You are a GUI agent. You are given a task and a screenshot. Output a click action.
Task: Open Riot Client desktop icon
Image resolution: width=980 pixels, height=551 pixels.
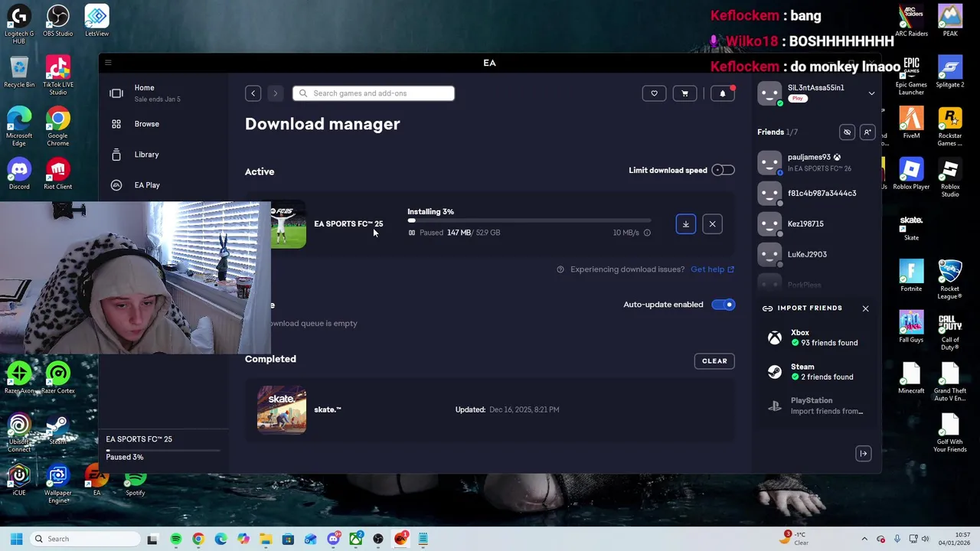click(x=58, y=174)
